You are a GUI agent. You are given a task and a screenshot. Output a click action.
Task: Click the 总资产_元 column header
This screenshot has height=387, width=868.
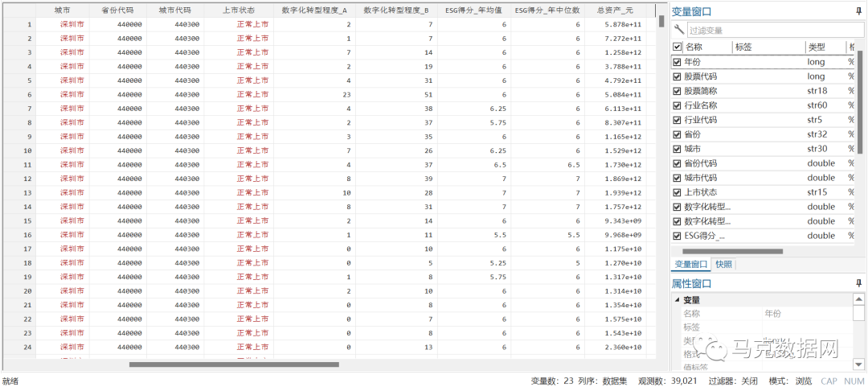click(614, 10)
